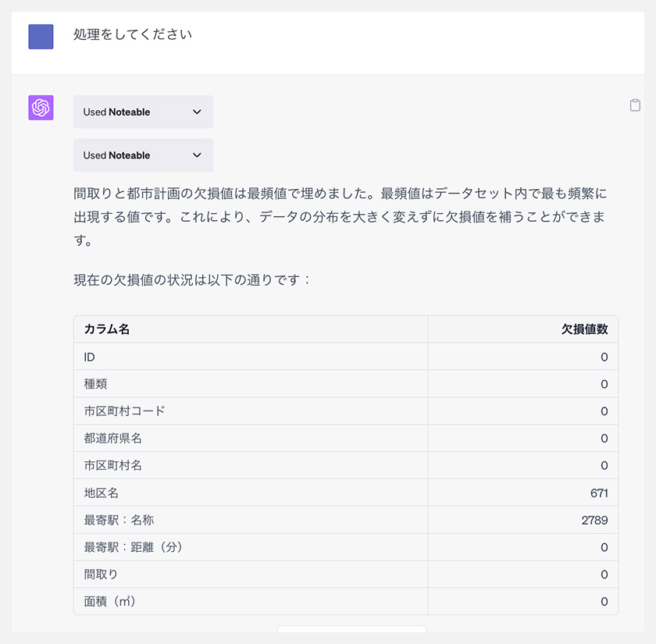656x644 pixels.
Task: Click the blue user avatar square
Action: point(41,37)
